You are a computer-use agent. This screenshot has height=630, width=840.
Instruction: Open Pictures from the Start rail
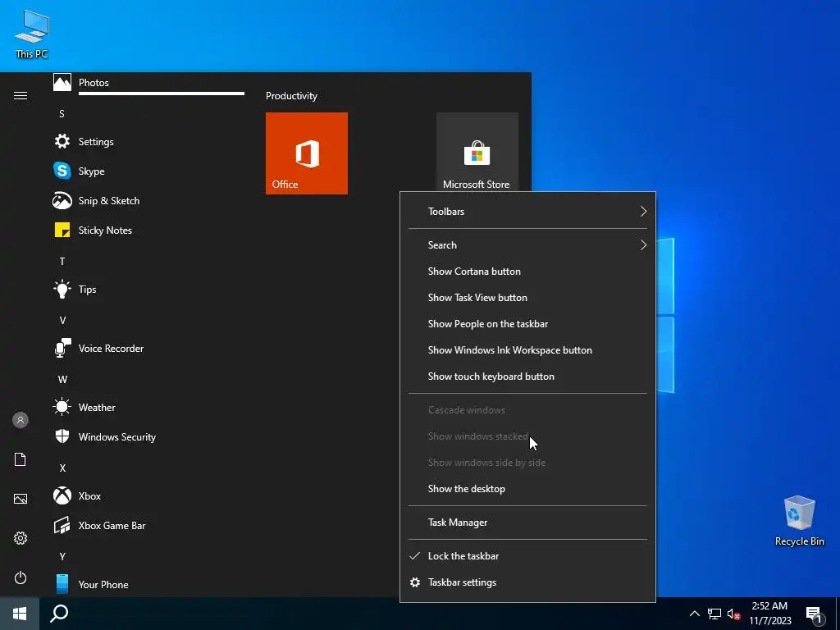coord(21,499)
